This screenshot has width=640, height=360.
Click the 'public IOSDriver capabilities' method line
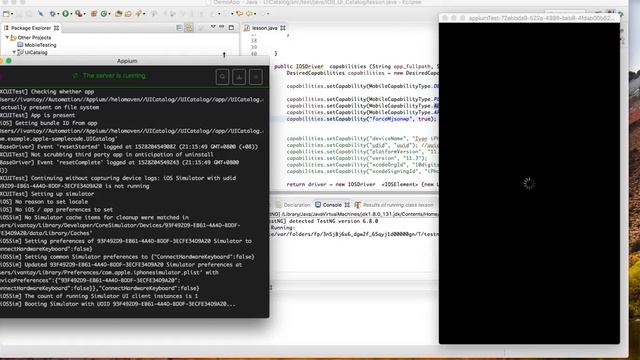click(356, 66)
